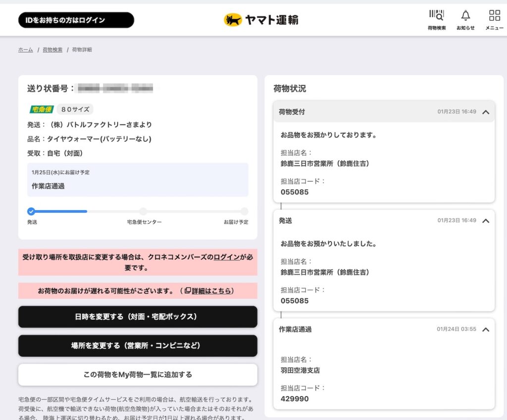Collapse the 発送 status section chevron
This screenshot has width=507, height=420.
[x=486, y=221]
